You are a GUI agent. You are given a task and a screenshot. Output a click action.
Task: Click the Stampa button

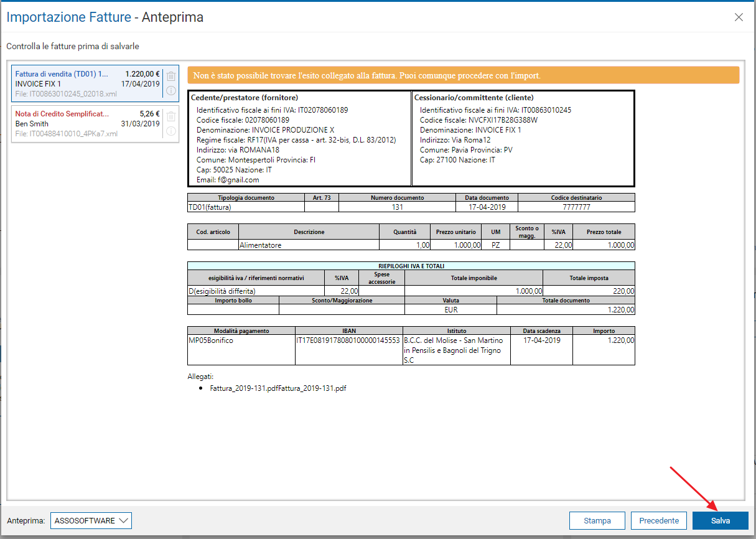click(597, 520)
